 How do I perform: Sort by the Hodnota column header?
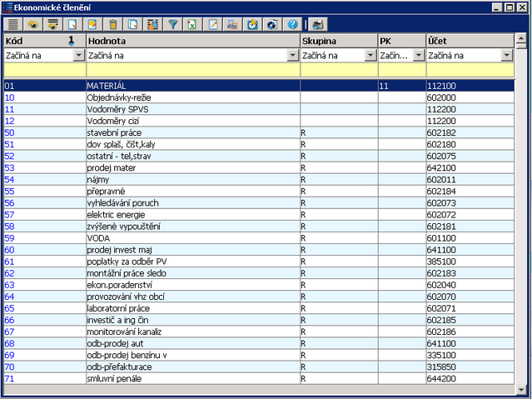point(191,40)
